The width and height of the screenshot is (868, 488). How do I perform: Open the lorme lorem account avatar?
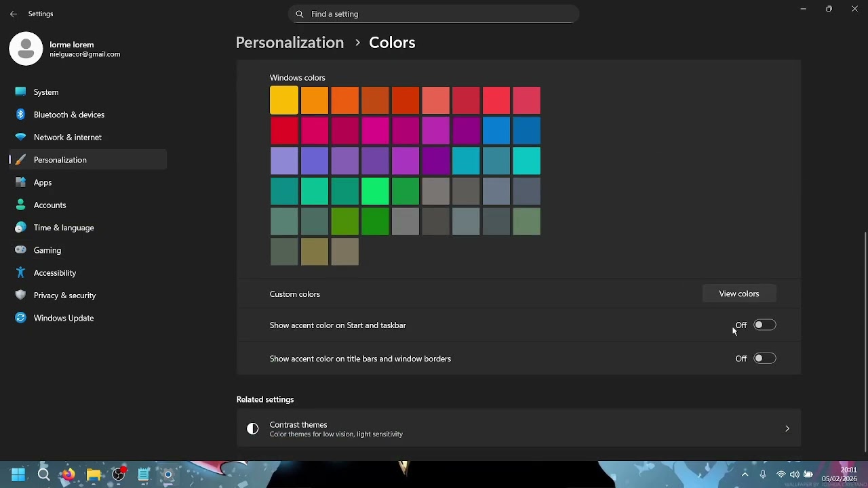click(26, 49)
